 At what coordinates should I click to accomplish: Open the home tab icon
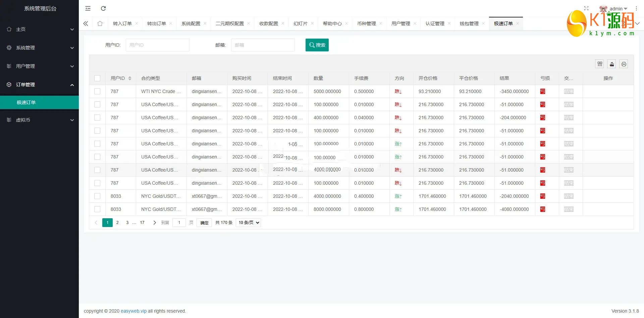pos(100,24)
